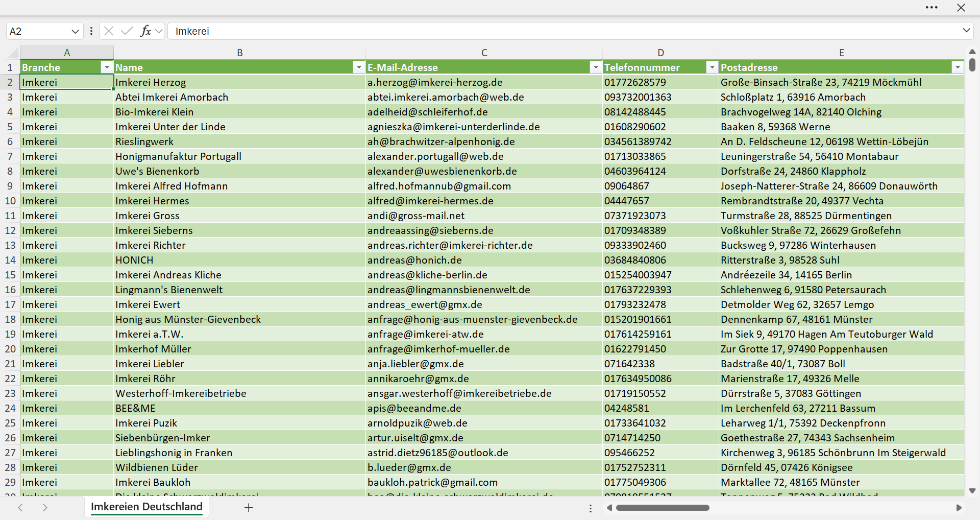This screenshot has width=980, height=520.
Task: Click the cancel formula X icon
Action: point(109,31)
